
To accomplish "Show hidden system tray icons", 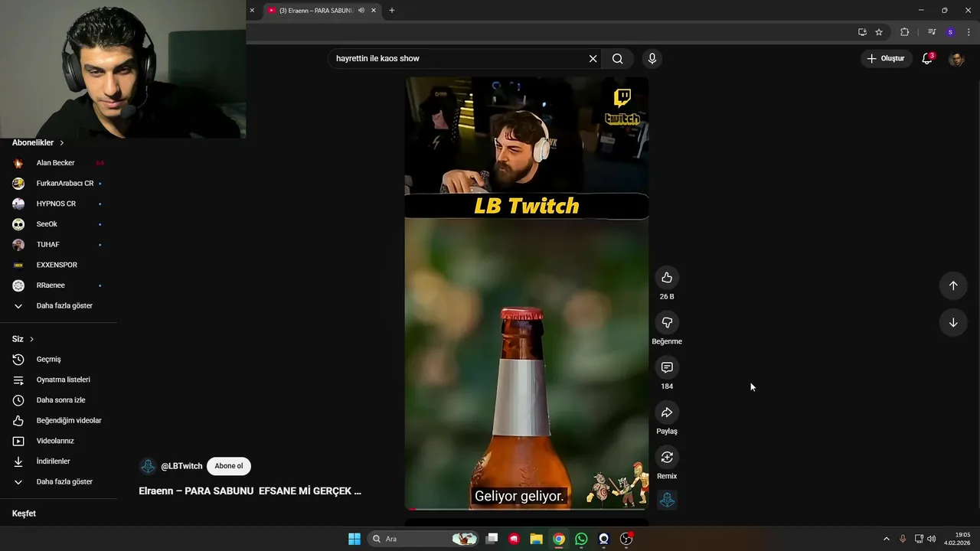I will point(887,539).
